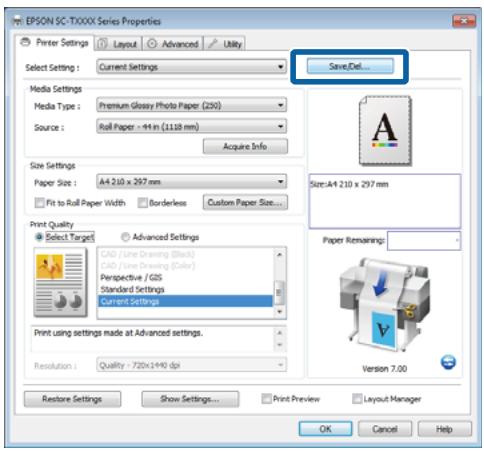
Task: Open the Select Setting dropdown
Action: tap(191, 67)
